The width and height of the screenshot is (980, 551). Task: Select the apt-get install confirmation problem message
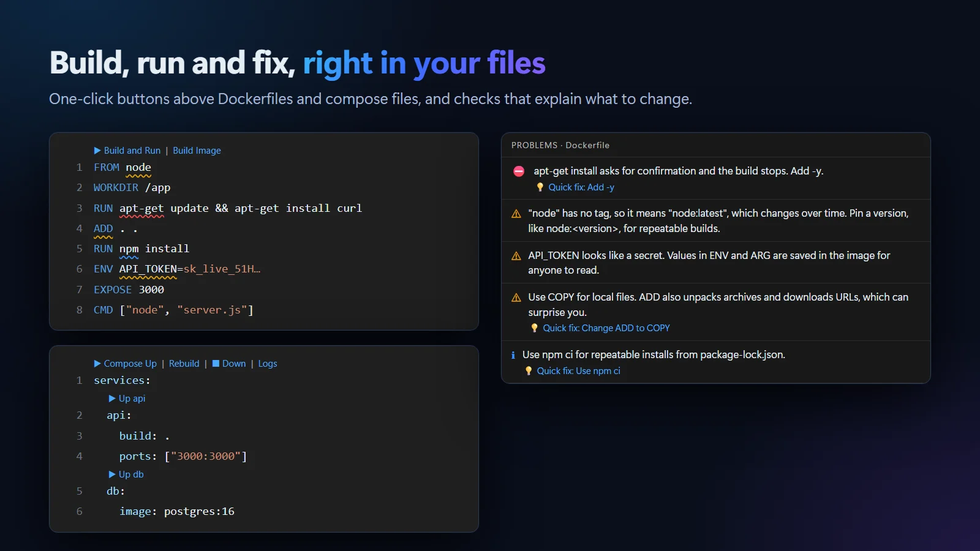pos(679,171)
